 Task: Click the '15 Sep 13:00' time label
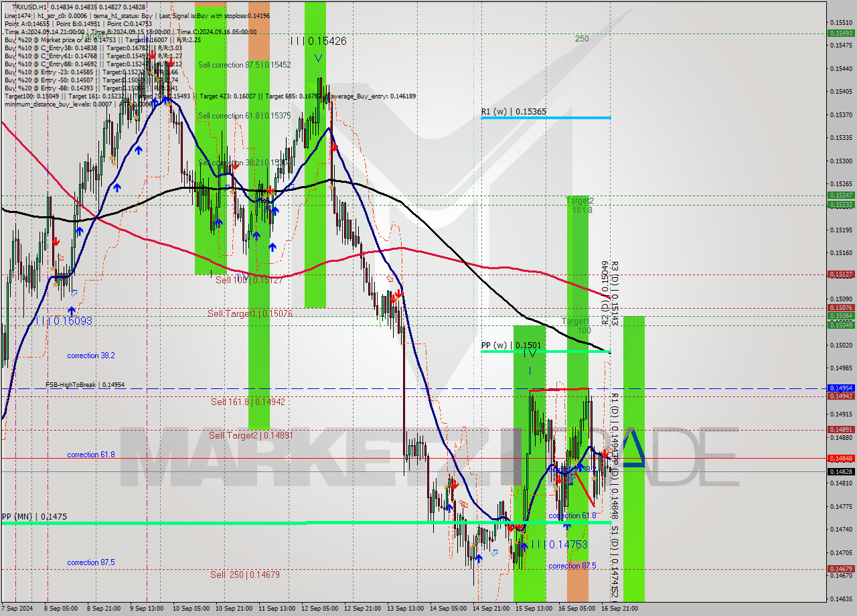coord(532,609)
